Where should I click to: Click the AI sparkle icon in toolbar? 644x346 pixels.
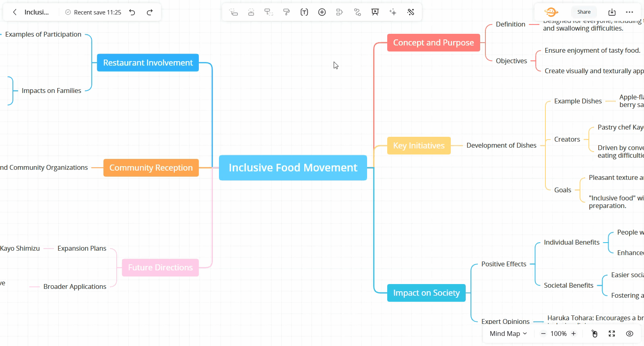pyautogui.click(x=393, y=12)
